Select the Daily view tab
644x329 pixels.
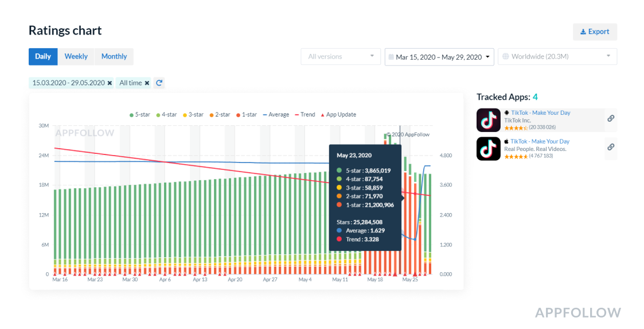(x=43, y=56)
